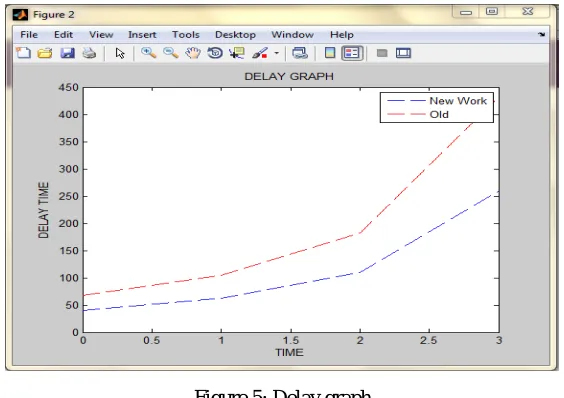The height and width of the screenshot is (398, 564).
Task: Select the Brush data tool
Action: pyautogui.click(x=260, y=53)
